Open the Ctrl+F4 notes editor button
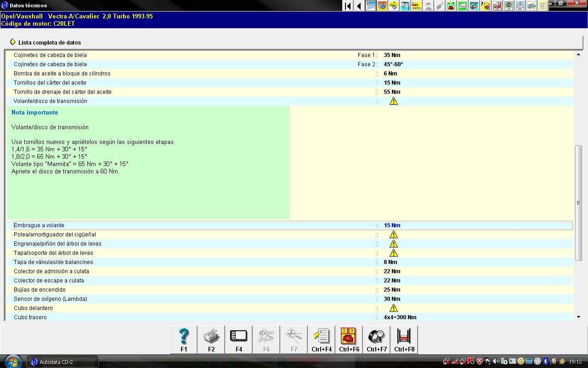 (x=322, y=339)
